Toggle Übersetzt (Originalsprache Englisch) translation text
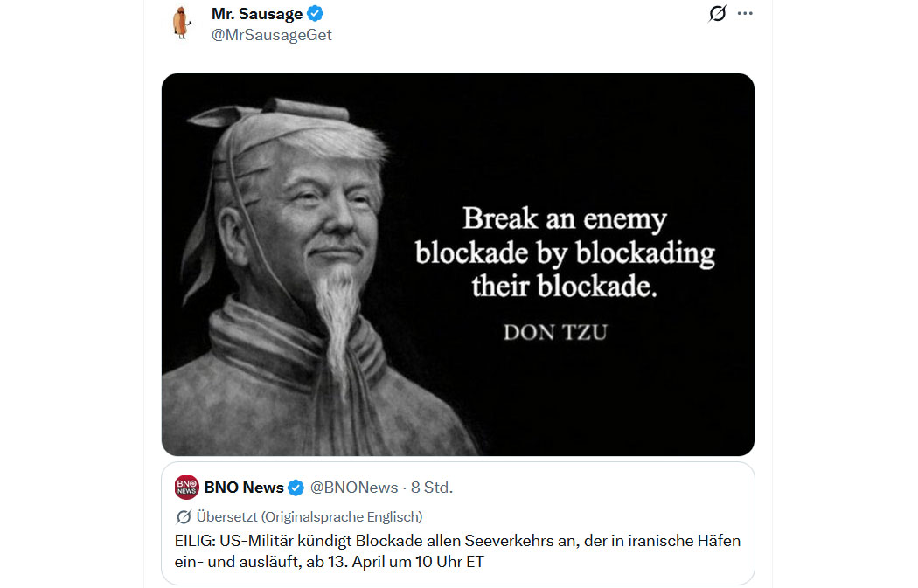Screen dimensions: 918x588 [x=309, y=517]
